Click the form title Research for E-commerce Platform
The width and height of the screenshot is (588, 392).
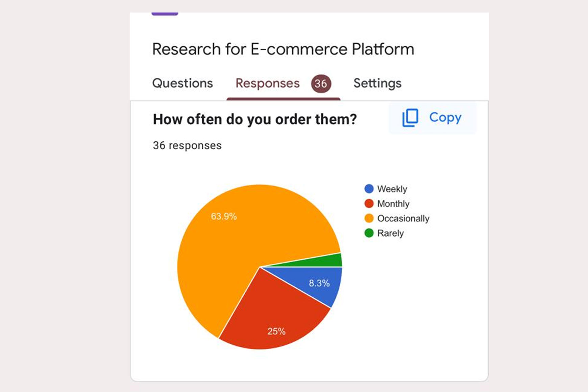pyautogui.click(x=283, y=49)
